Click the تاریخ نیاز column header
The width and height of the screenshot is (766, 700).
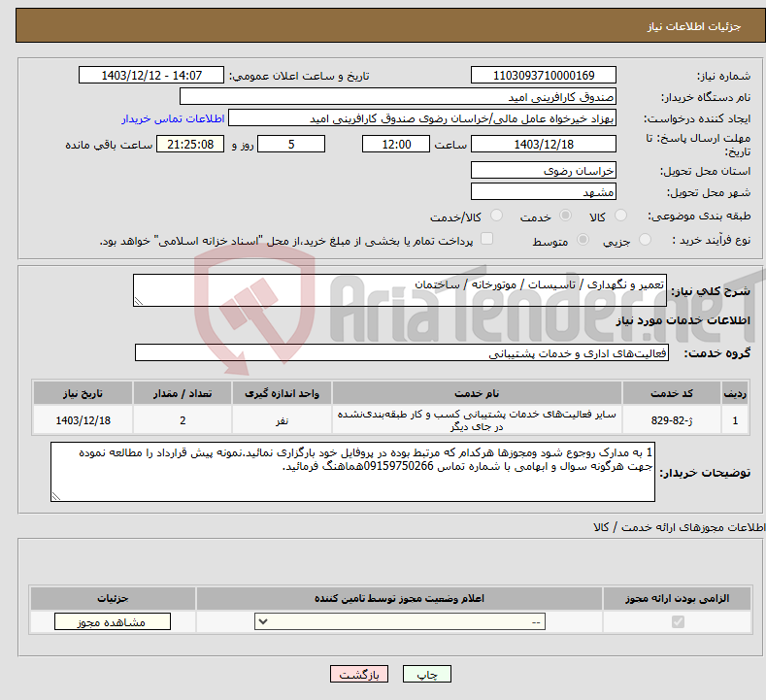[83, 393]
